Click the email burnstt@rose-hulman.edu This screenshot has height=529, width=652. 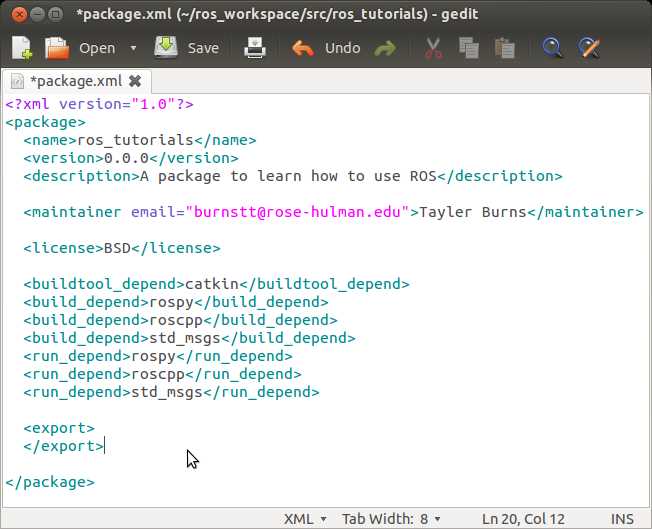click(x=297, y=212)
